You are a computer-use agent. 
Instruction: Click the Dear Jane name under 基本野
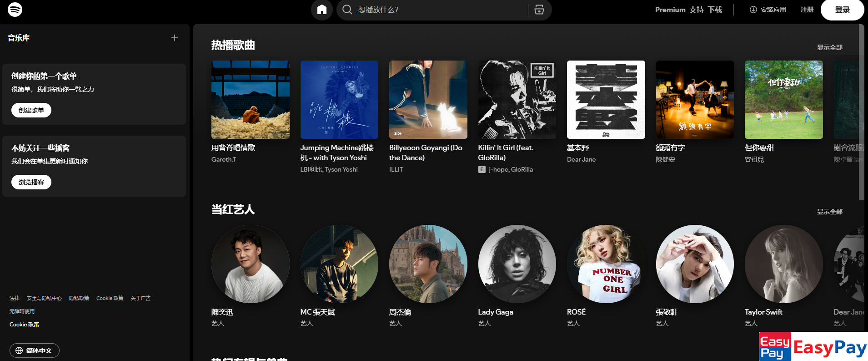pyautogui.click(x=581, y=159)
